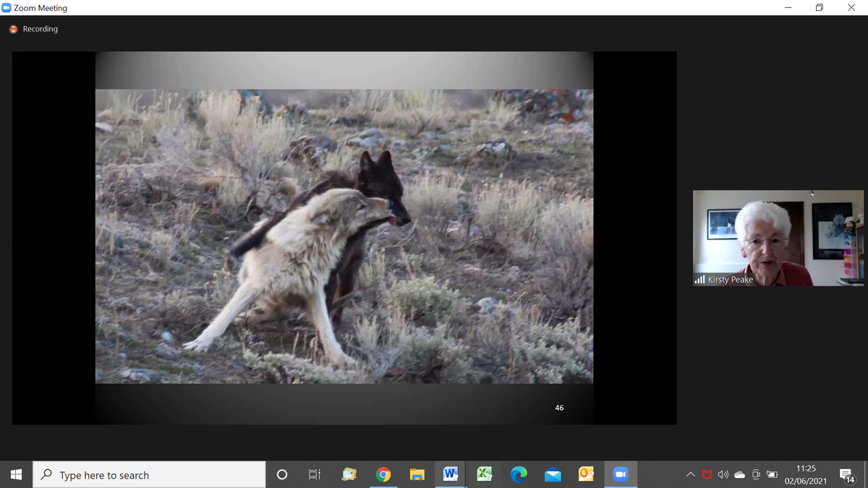Open Microsoft Excel from the taskbar
Viewport: 868px width, 488px height.
coord(485,474)
